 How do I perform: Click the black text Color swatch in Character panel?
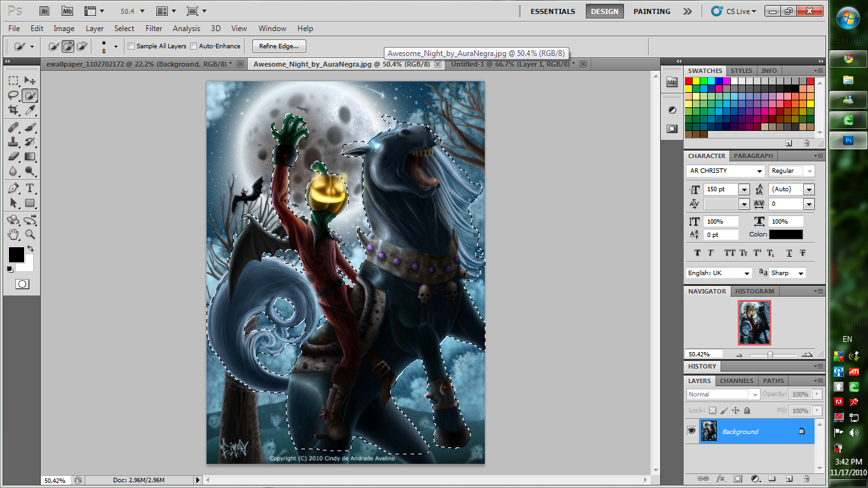(786, 234)
